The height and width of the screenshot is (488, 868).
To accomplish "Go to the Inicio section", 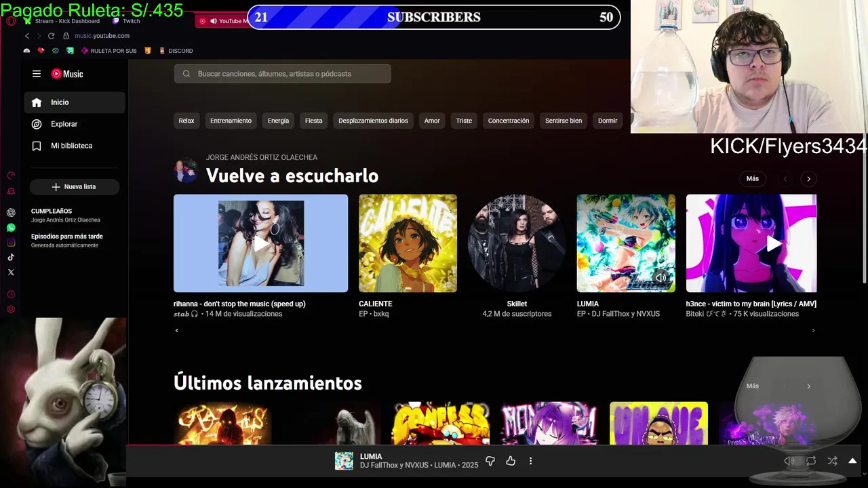I will tap(75, 102).
